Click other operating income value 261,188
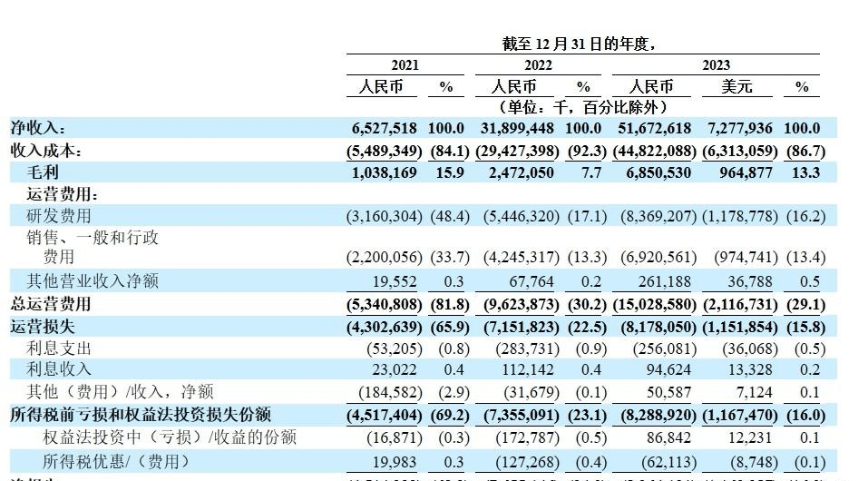This screenshot has height=481, width=868. [664, 281]
